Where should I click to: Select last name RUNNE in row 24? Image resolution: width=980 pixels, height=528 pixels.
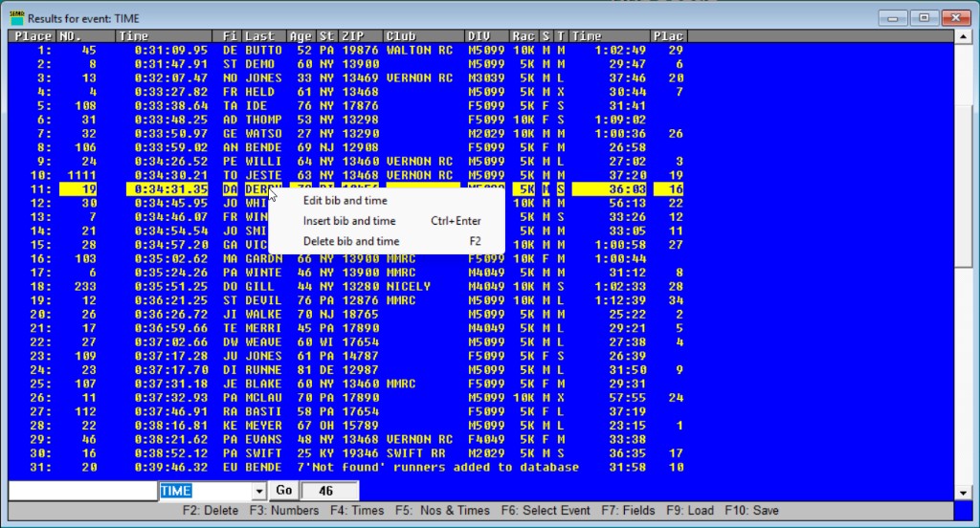click(x=263, y=370)
